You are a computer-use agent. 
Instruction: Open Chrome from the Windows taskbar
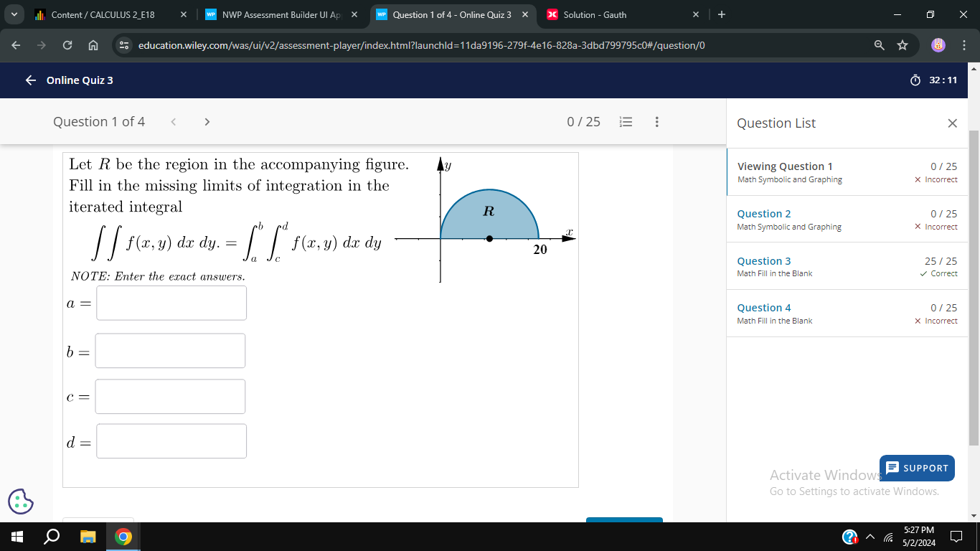pos(122,537)
